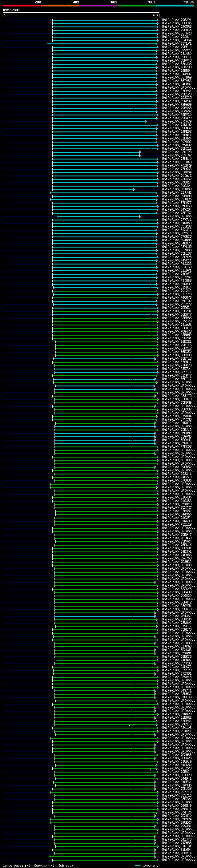Choose the UniRef100_Q7X679 hit
The height and width of the screenshot is (868, 197).
(x=176, y=122)
